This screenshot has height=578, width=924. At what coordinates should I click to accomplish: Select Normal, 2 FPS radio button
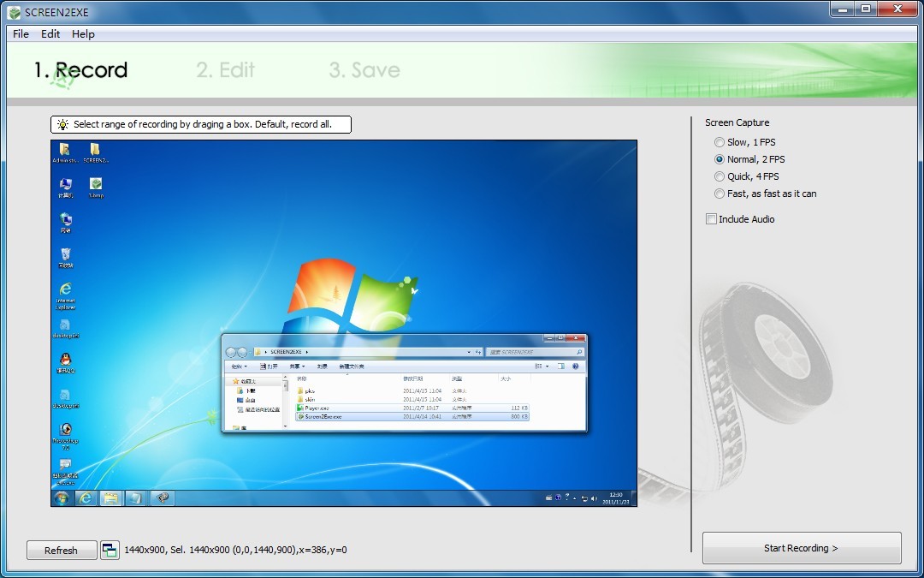tap(720, 159)
